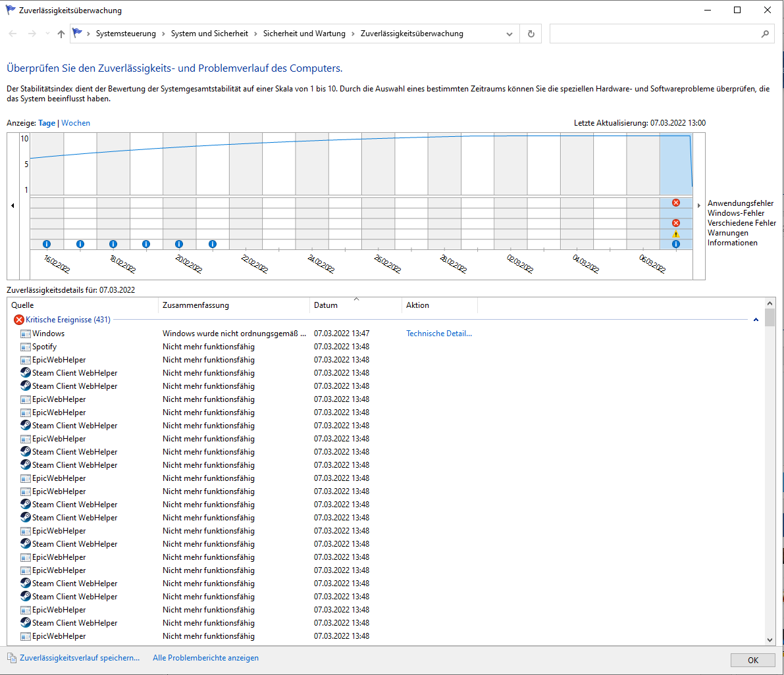Go up one folder level
The width and height of the screenshot is (784, 675).
61,34
